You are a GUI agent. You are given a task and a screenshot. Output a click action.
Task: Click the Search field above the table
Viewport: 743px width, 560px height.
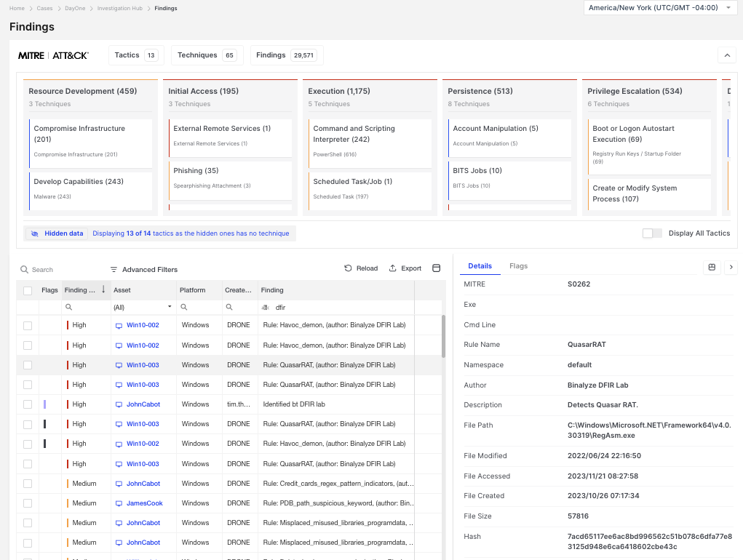click(58, 270)
